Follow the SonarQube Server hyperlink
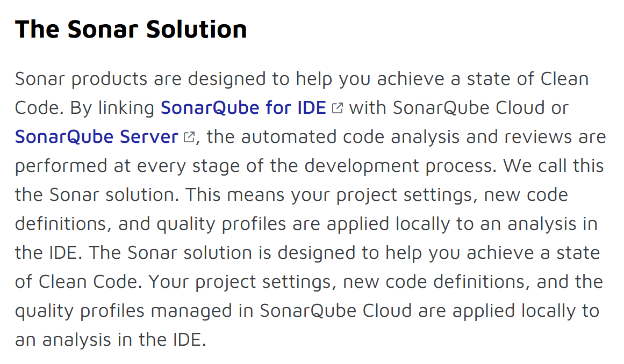Screen dimensions: 624x364 [97, 137]
